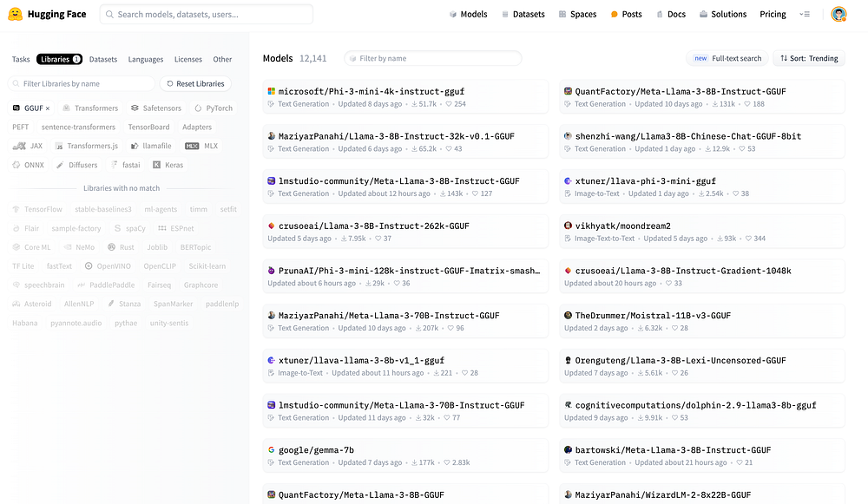Toggle the JAX library filter
868x504 pixels.
pyautogui.click(x=28, y=146)
